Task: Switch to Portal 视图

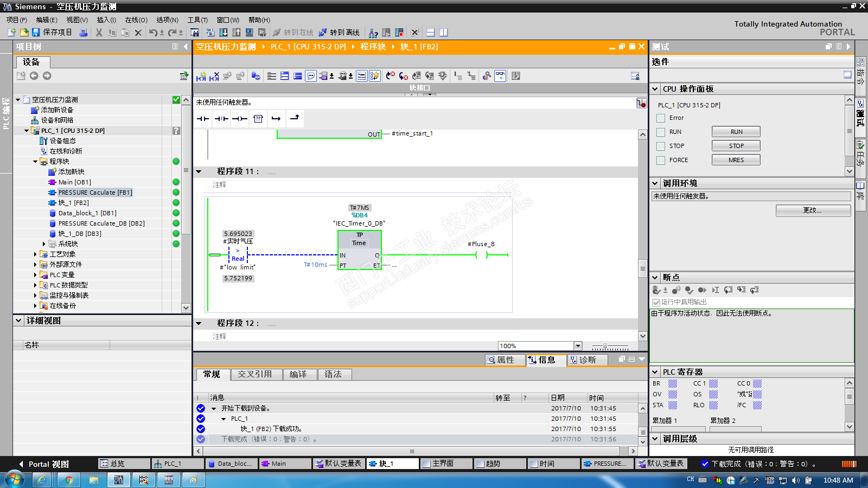Action: click(x=44, y=464)
